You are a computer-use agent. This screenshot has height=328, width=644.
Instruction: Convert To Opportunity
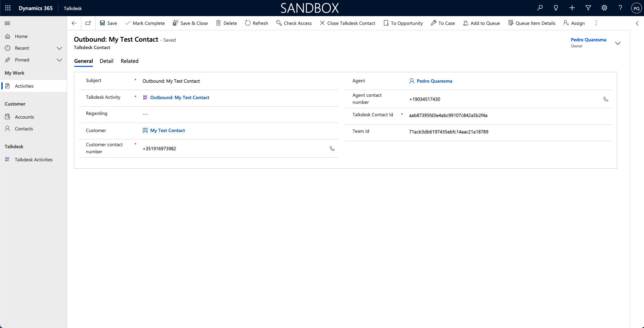tap(403, 23)
